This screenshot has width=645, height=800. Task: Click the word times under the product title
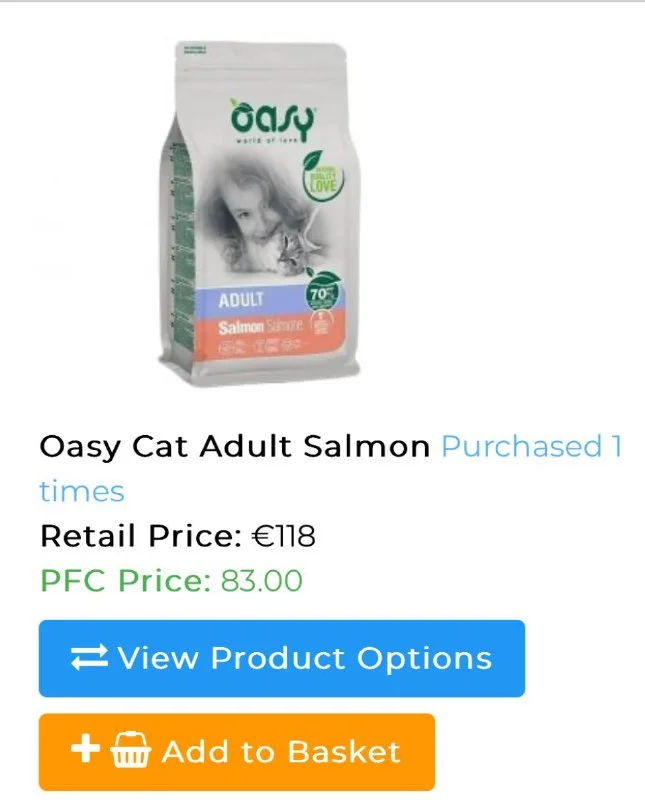pyautogui.click(x=82, y=491)
